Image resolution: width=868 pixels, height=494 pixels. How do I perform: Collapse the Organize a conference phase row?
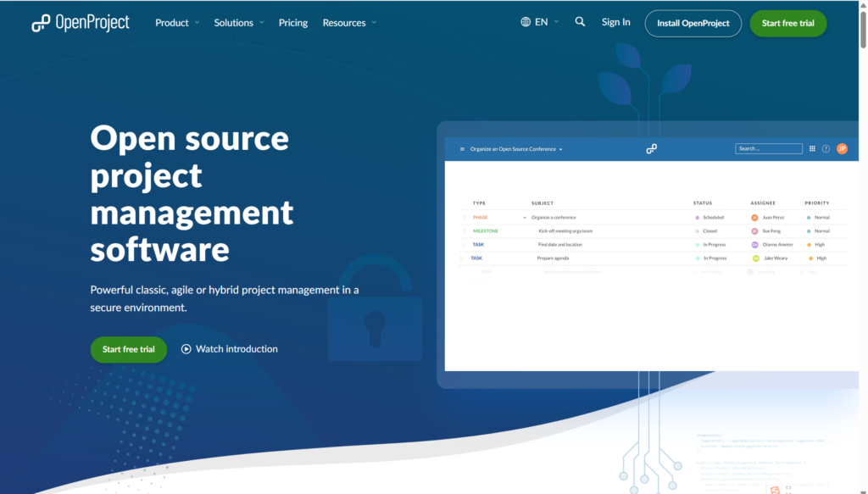tap(525, 218)
